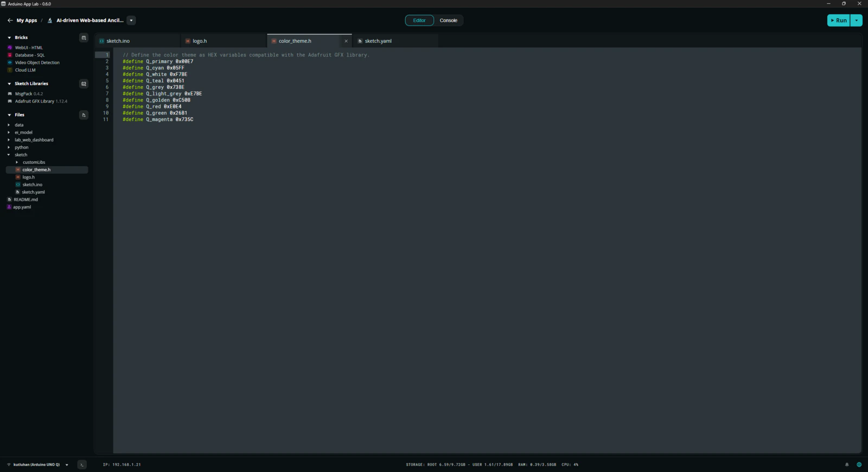This screenshot has width=868, height=472.
Task: Go to My Apps breadcrumb link
Action: tap(27, 21)
